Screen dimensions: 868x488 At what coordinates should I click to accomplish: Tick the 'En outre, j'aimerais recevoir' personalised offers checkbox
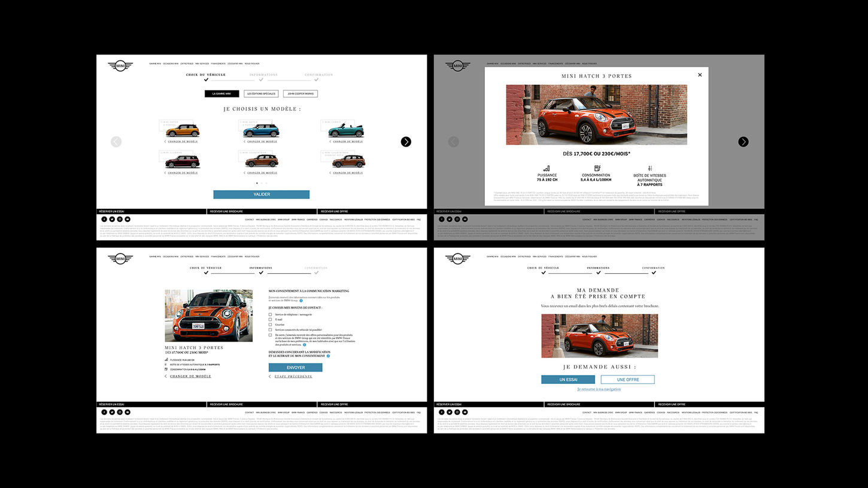click(x=270, y=335)
